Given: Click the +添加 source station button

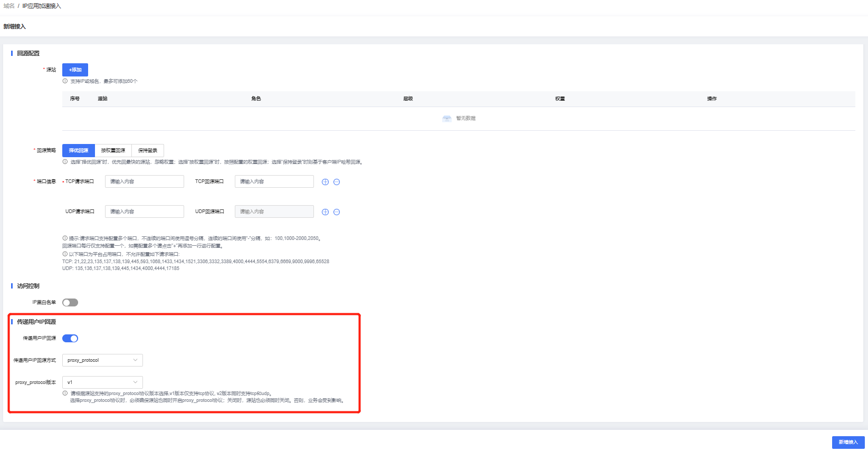Looking at the screenshot, I should tap(75, 70).
